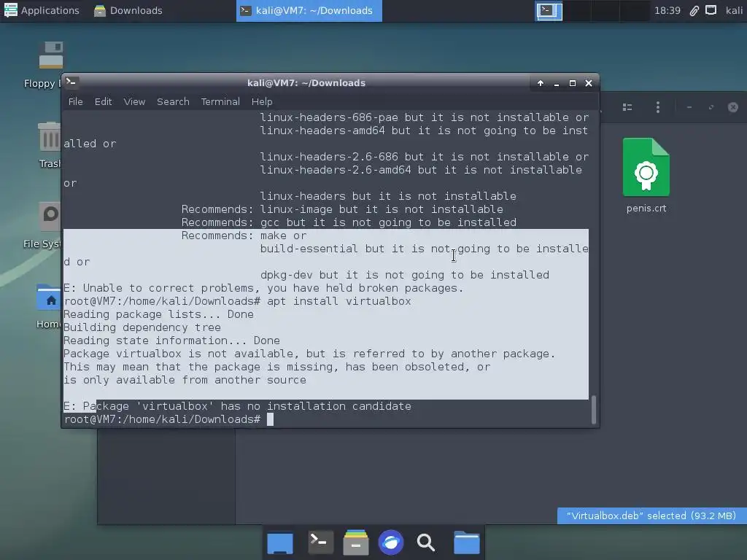Select the Trash desktop icon

50,137
